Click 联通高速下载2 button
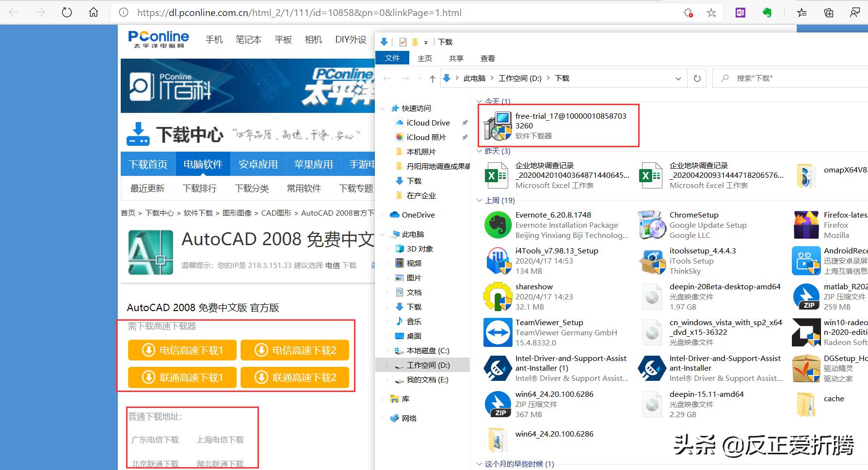The image size is (868, 470). (295, 377)
